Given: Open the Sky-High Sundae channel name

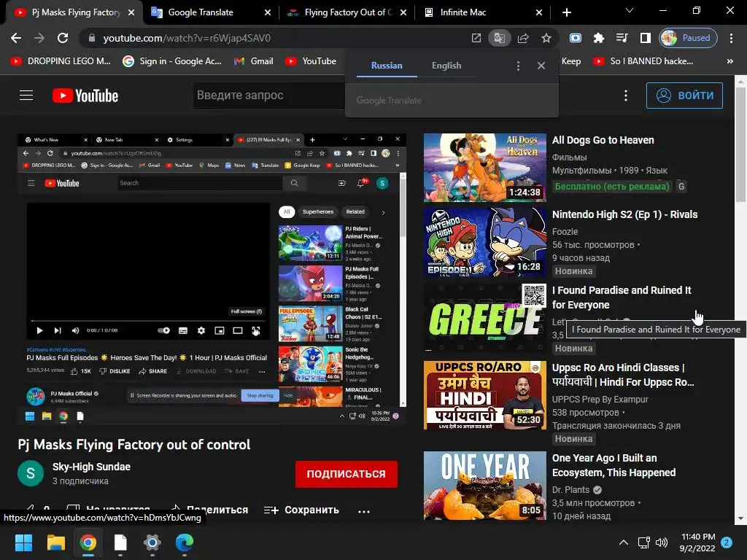Looking at the screenshot, I should 91,467.
